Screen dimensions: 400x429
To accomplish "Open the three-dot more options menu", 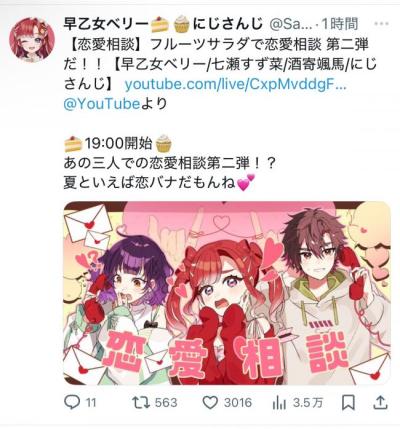I will point(381,24).
